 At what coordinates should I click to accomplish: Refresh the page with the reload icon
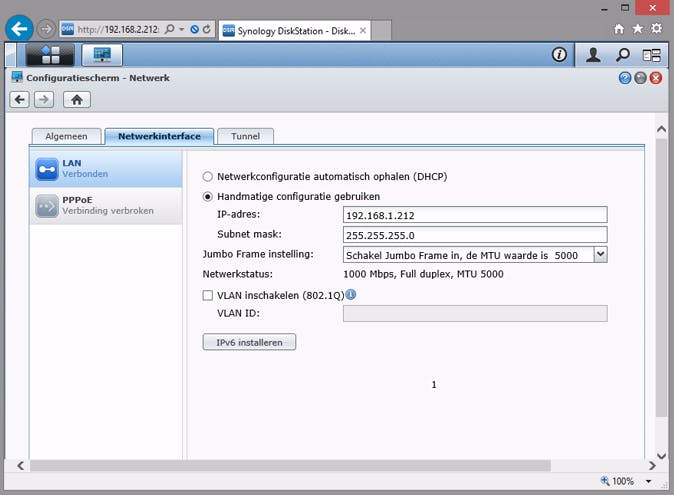point(207,29)
